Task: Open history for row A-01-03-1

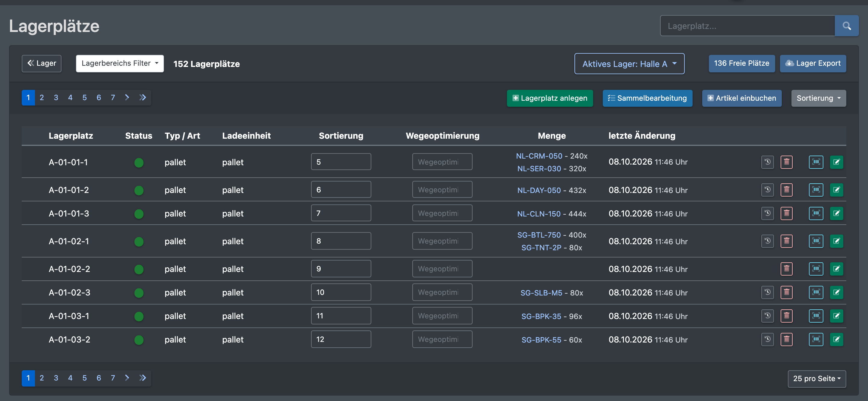Action: pos(767,316)
